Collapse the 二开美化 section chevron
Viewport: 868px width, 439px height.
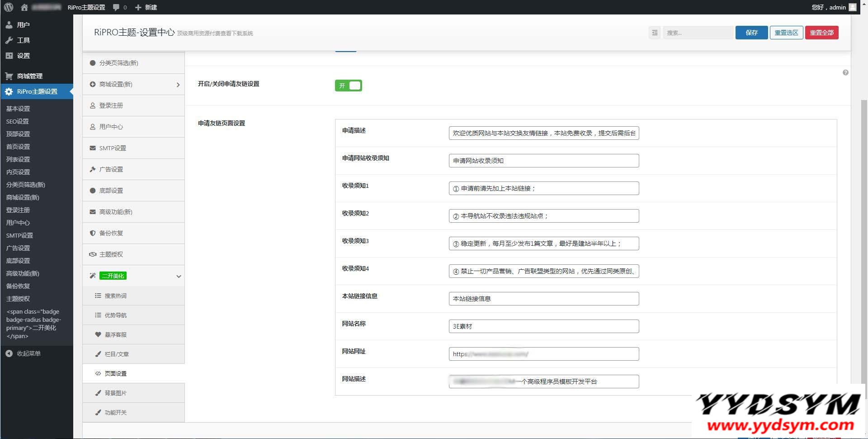click(179, 276)
